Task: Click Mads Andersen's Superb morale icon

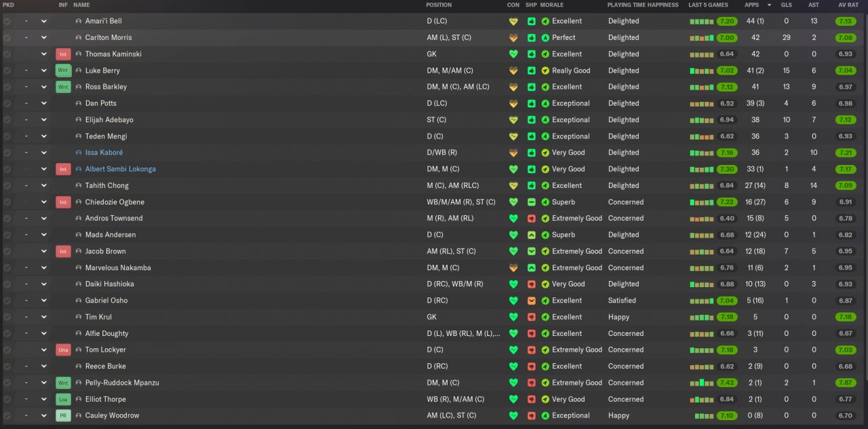Action: (x=545, y=235)
